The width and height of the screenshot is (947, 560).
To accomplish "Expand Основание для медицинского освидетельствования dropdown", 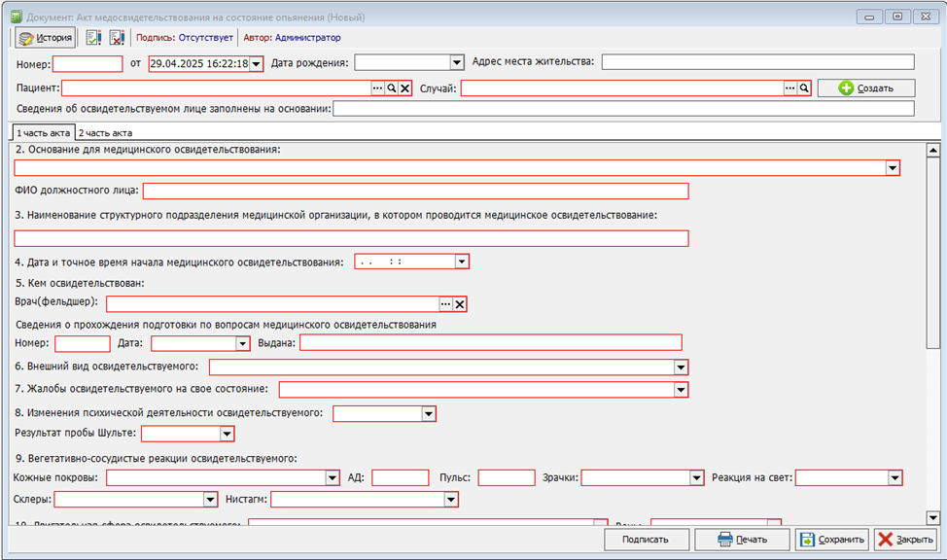I will 893,168.
